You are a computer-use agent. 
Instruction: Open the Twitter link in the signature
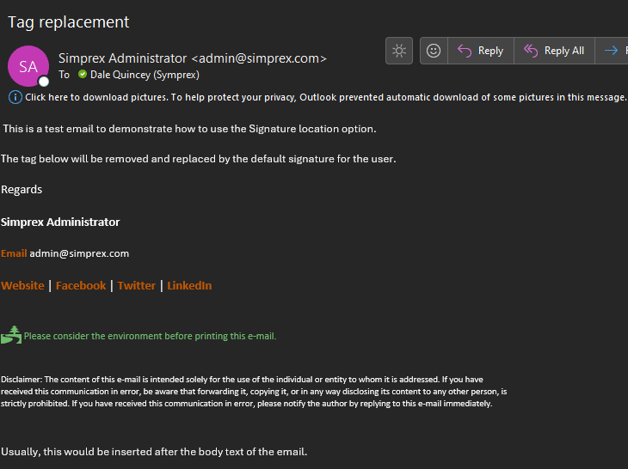136,286
